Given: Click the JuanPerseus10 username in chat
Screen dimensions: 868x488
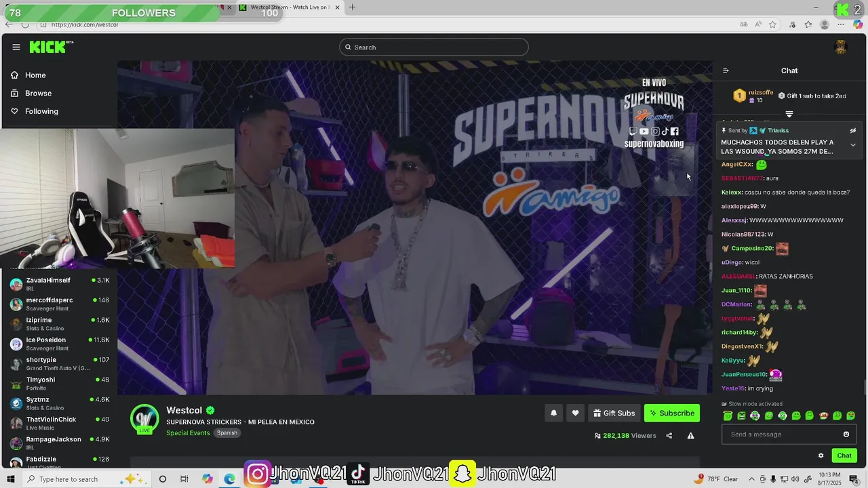Looking at the screenshot, I should click(x=744, y=375).
